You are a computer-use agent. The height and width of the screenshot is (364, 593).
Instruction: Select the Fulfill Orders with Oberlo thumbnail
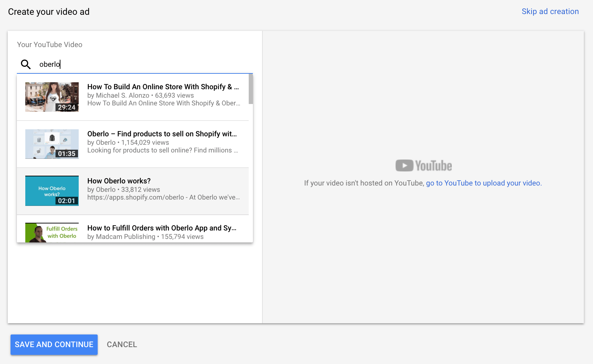click(x=52, y=233)
